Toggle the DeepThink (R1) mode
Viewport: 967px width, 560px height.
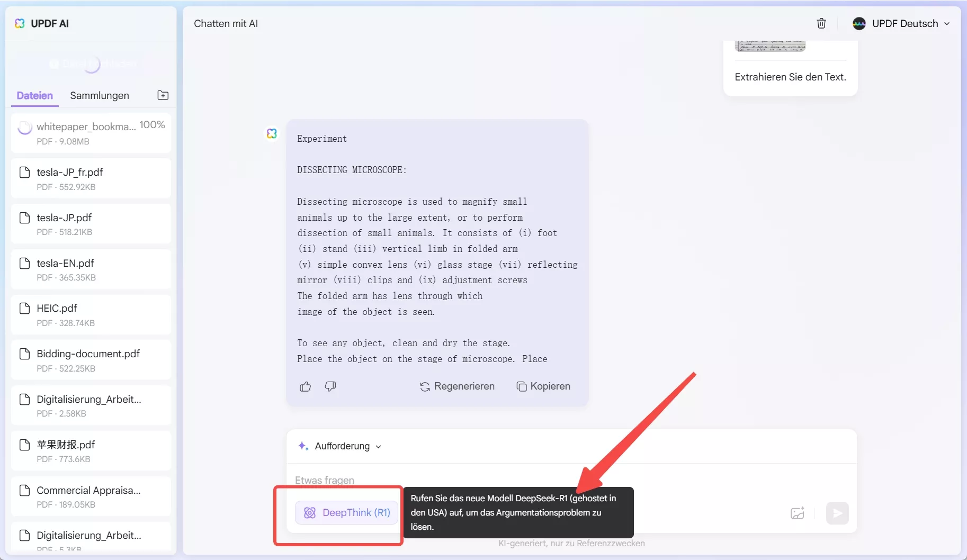[x=346, y=512]
